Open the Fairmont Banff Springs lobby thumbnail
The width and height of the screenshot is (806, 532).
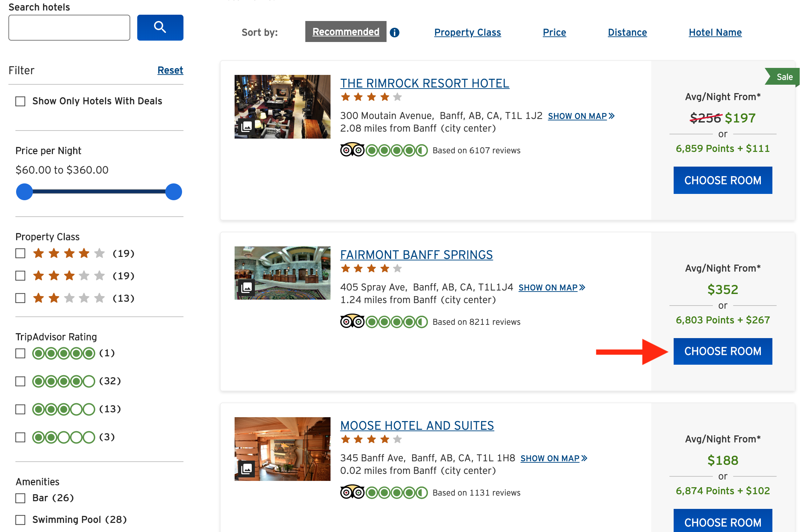(283, 273)
